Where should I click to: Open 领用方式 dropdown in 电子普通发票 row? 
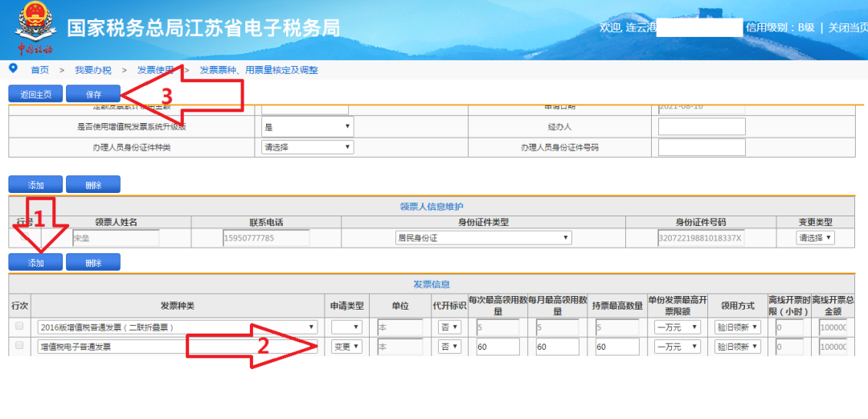click(x=737, y=347)
